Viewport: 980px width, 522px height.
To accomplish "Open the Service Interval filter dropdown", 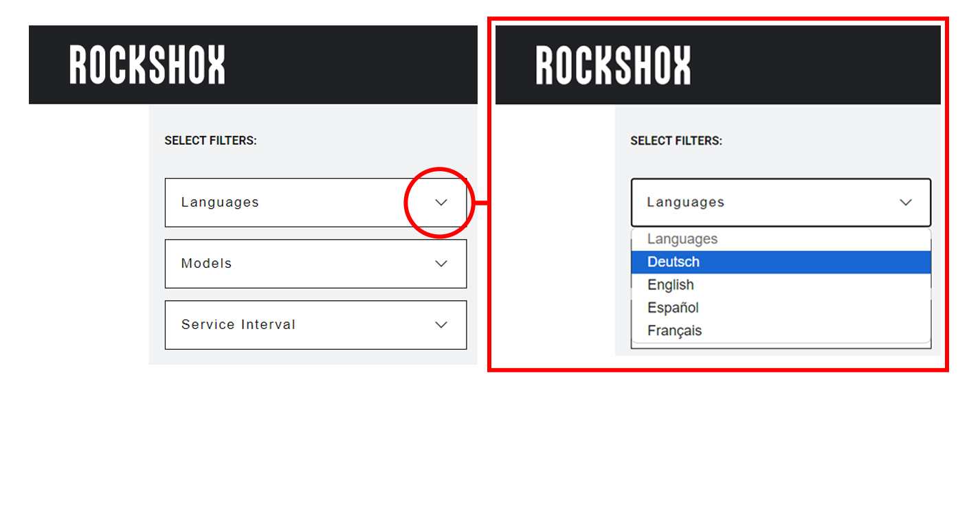I will (x=315, y=325).
